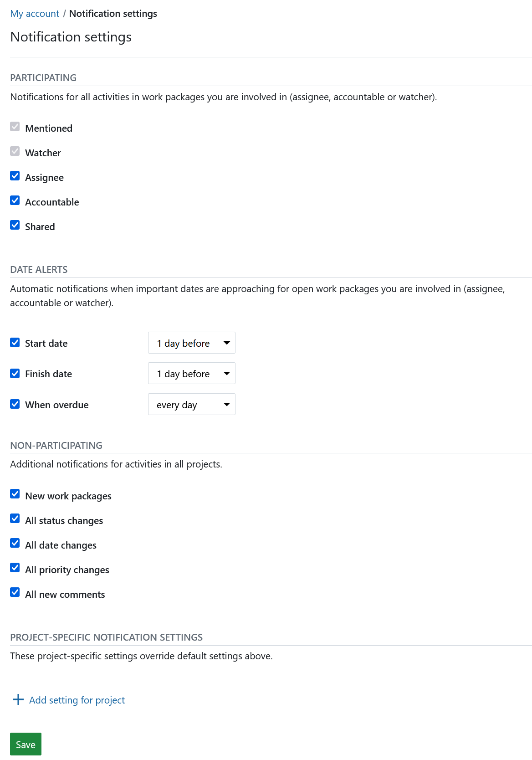Uncheck the Finish date alert
This screenshot has height=760, width=532.
(x=15, y=374)
